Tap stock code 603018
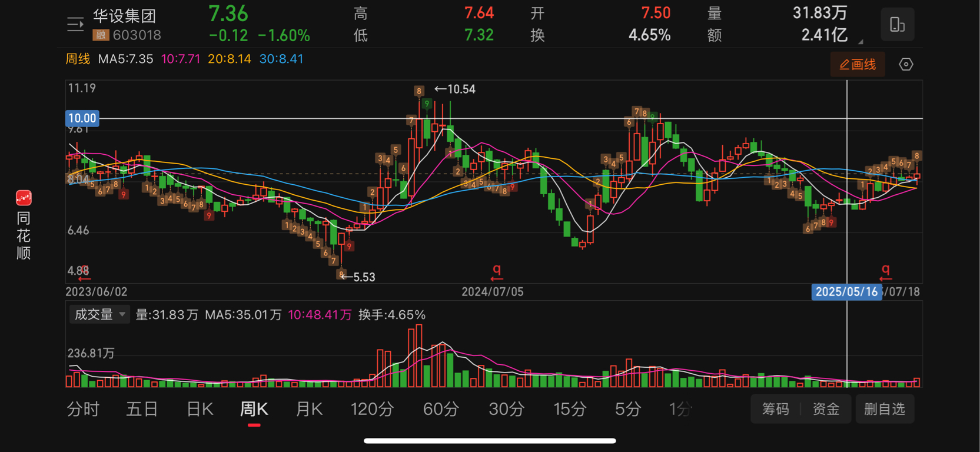Viewport: 980px width, 452px height. click(137, 35)
